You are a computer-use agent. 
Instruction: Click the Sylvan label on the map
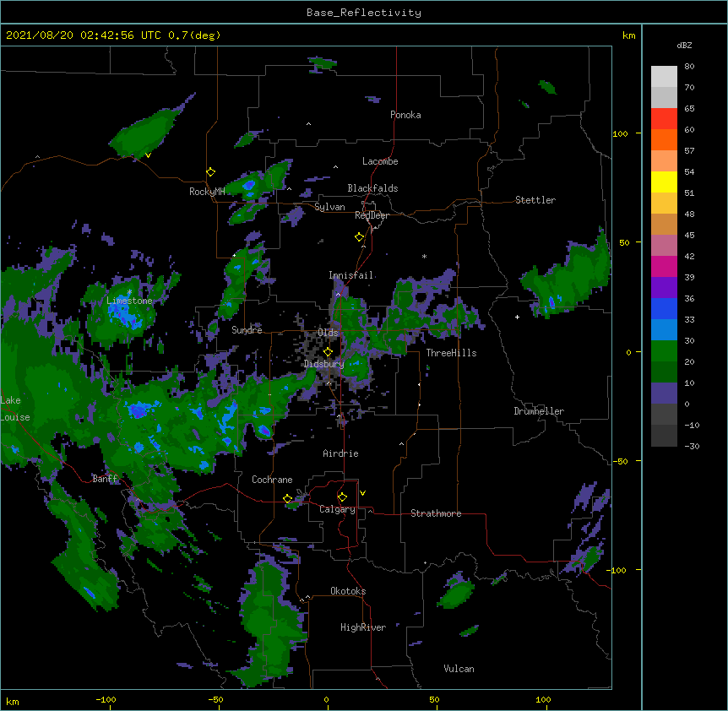(329, 207)
